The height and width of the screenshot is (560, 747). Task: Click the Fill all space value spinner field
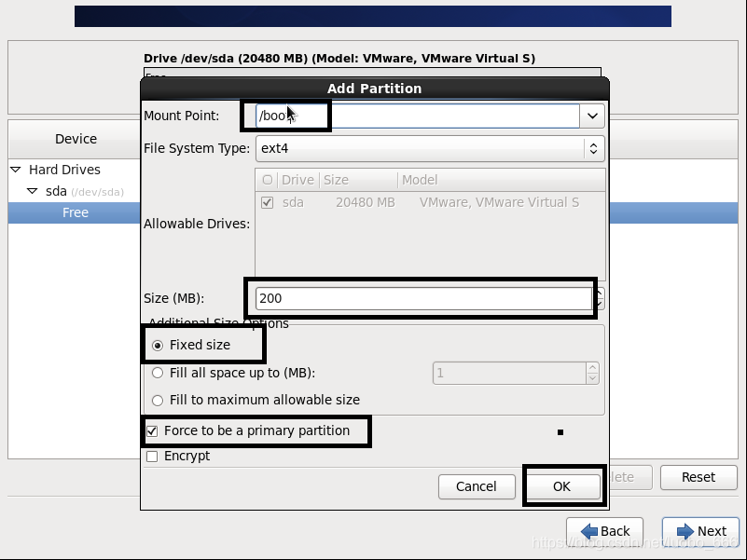point(510,373)
